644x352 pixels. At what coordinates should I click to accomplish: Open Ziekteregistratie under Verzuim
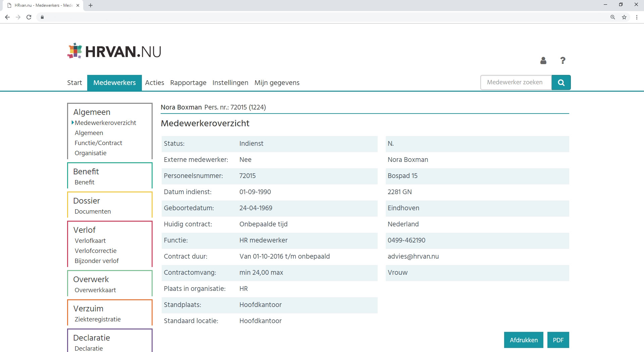98,319
